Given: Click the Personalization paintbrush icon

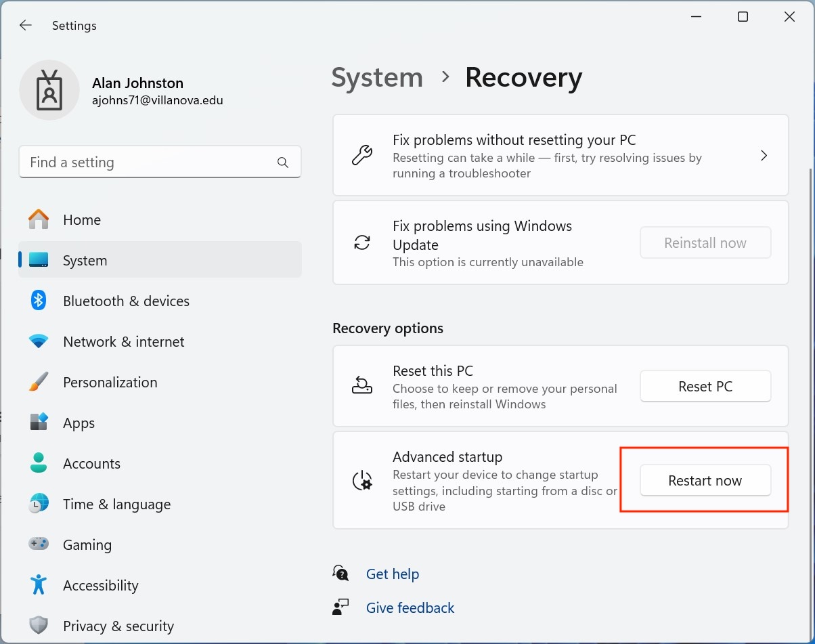Looking at the screenshot, I should (x=39, y=382).
